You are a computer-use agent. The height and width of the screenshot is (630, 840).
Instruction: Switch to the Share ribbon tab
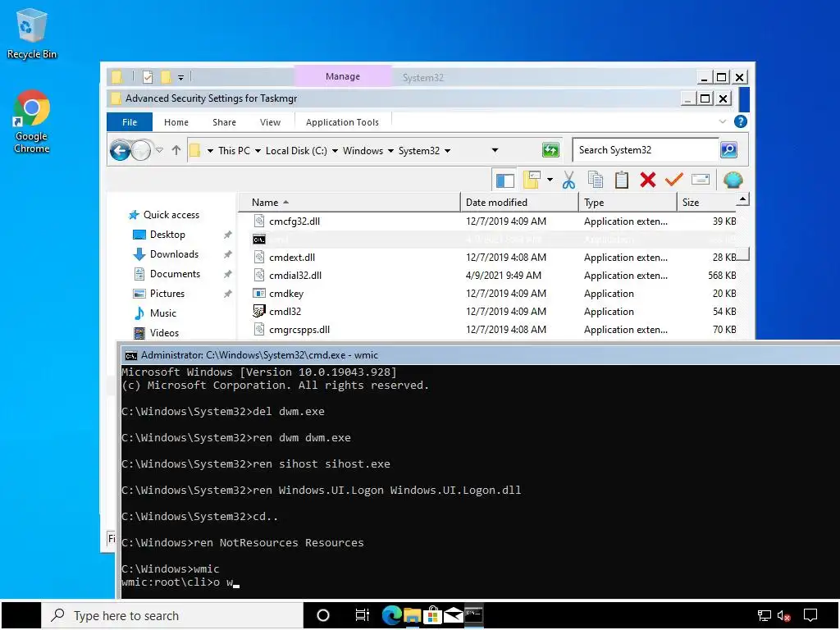(224, 122)
